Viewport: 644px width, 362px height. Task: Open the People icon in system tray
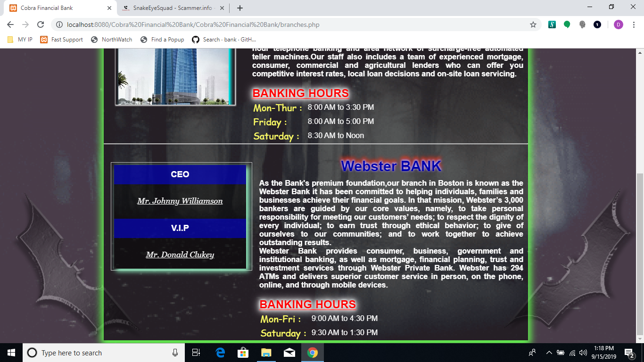[x=532, y=353]
